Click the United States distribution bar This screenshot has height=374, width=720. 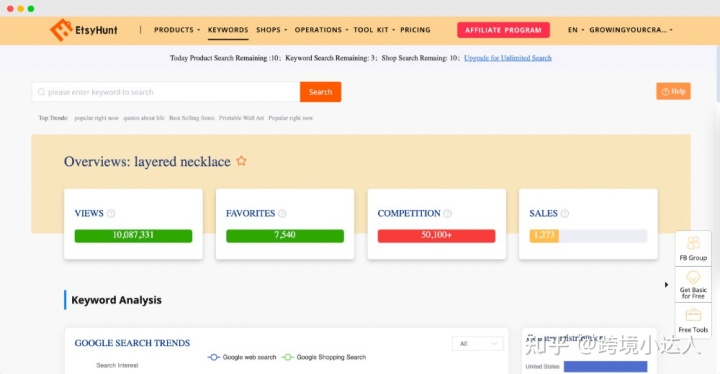click(x=605, y=366)
